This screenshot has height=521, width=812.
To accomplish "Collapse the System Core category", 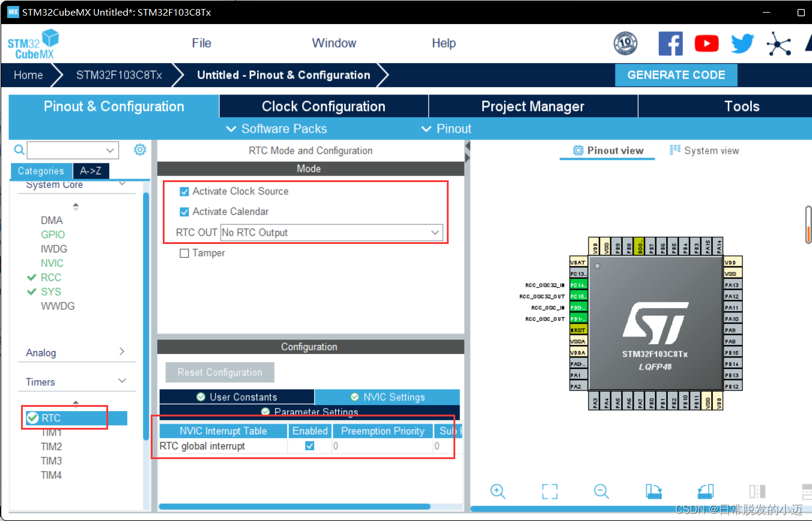I will [122, 184].
